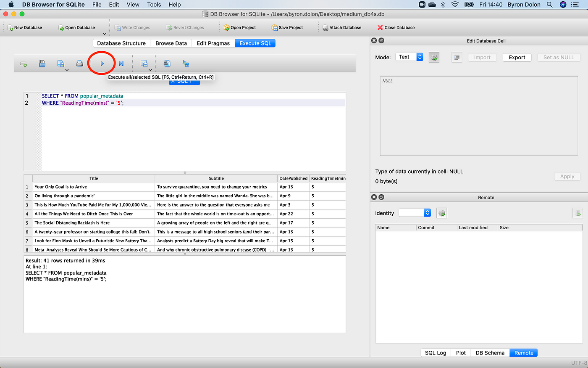Click the push database icon in the Remote panel
This screenshot has height=368, width=588.
point(577,213)
